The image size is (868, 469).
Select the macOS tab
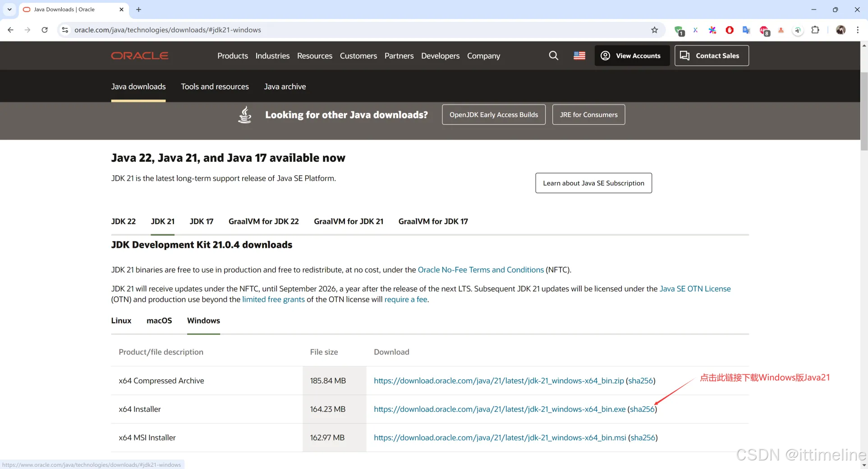pyautogui.click(x=159, y=320)
